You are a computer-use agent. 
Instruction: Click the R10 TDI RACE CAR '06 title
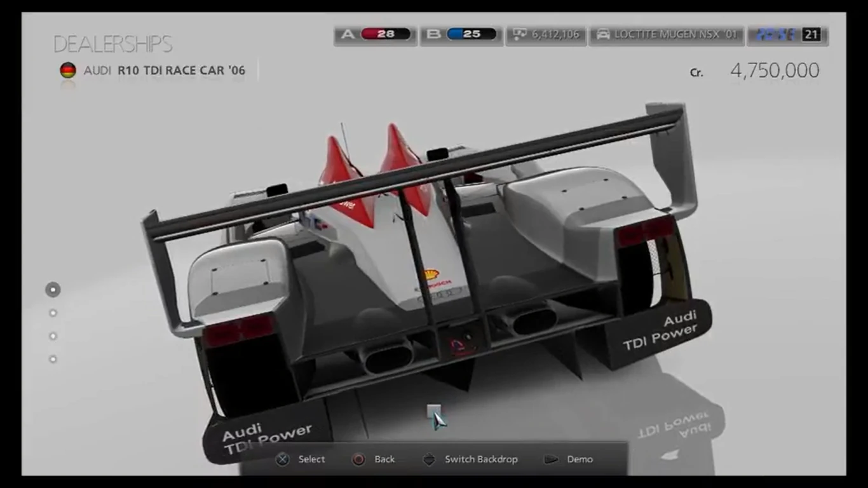point(181,71)
